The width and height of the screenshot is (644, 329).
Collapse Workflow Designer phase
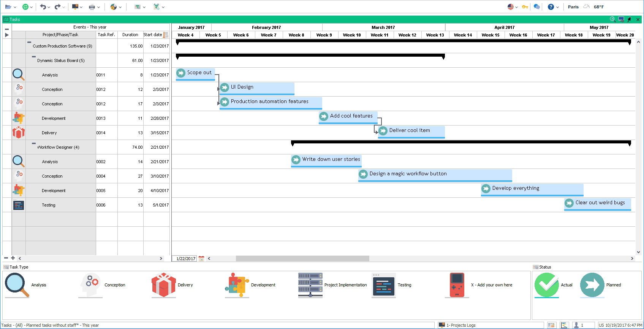coord(34,143)
